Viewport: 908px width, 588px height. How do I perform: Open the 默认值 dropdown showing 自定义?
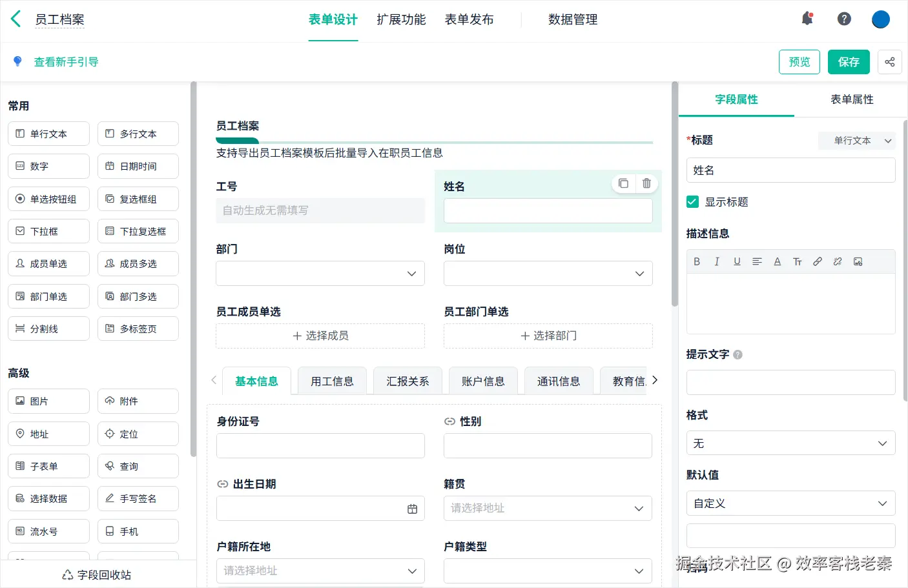tap(790, 503)
